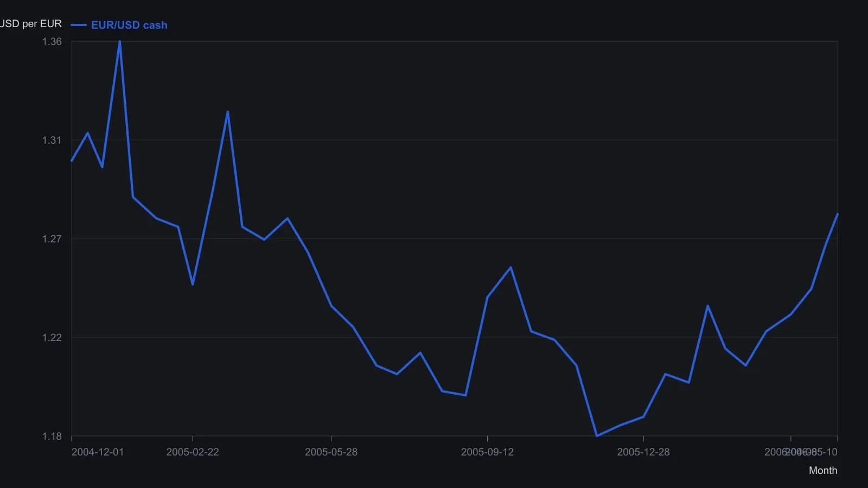Click the peak just after 2005-09-12
Screen dimensions: 868x488
(510, 267)
